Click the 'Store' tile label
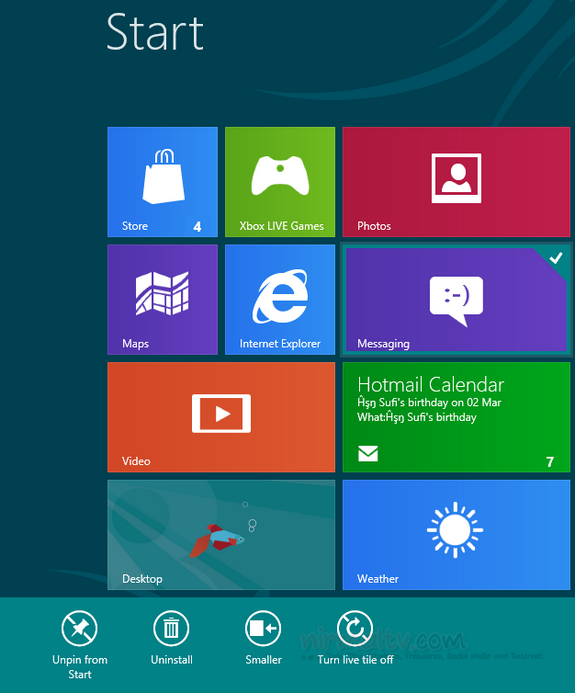The image size is (575, 693). click(x=135, y=226)
